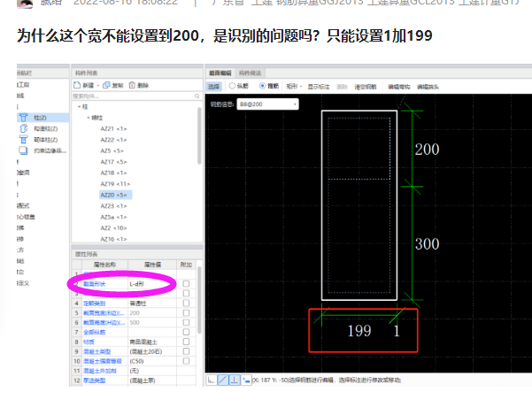Tick the 附加 checkbox in row 3
The width and height of the screenshot is (532, 415).
(186, 293)
